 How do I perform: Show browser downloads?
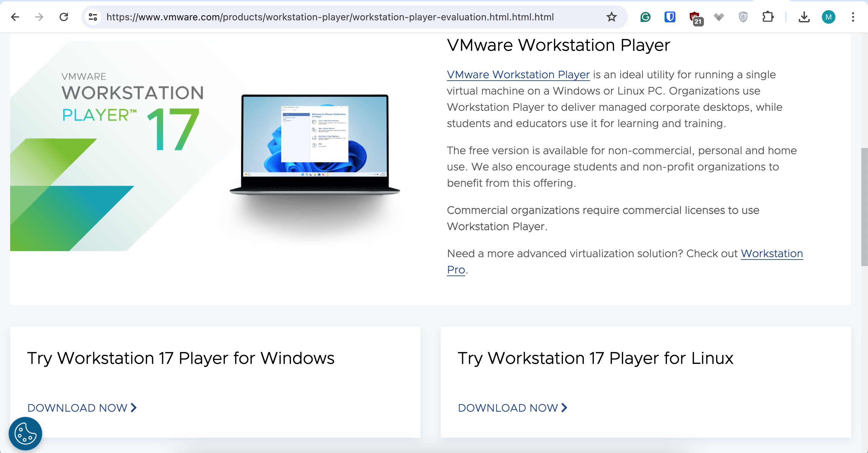point(804,17)
